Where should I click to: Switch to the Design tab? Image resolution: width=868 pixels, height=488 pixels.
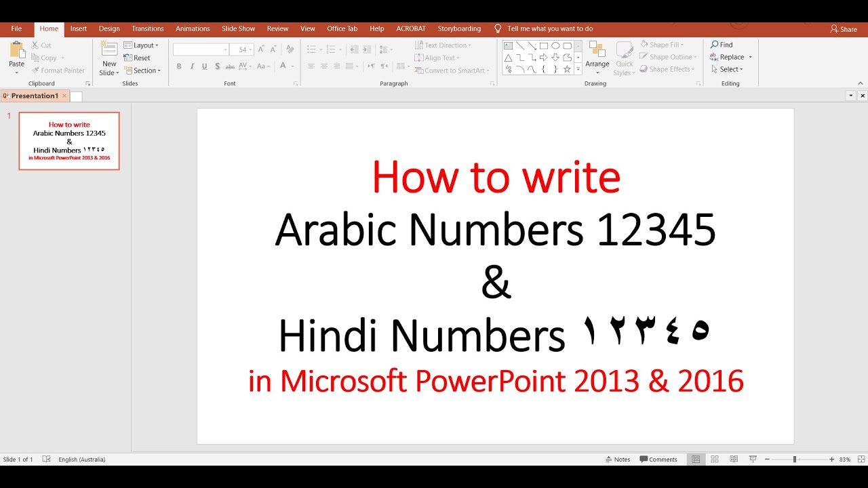[x=109, y=28]
